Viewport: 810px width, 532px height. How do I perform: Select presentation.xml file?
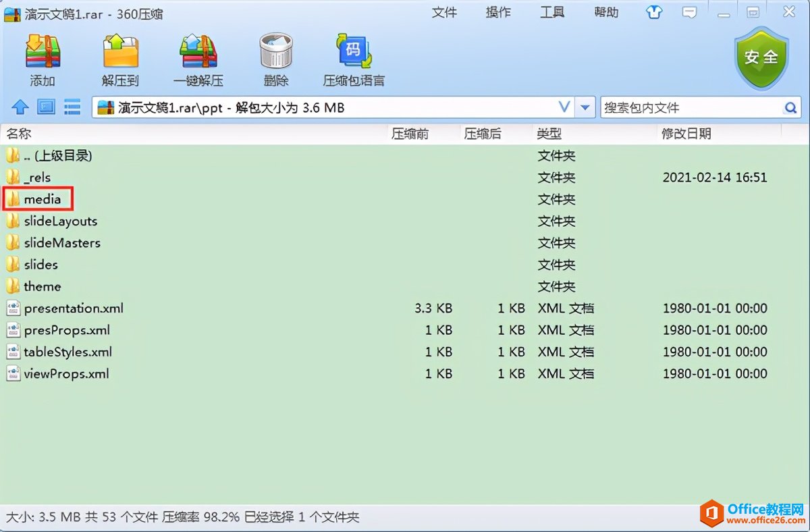[74, 309]
